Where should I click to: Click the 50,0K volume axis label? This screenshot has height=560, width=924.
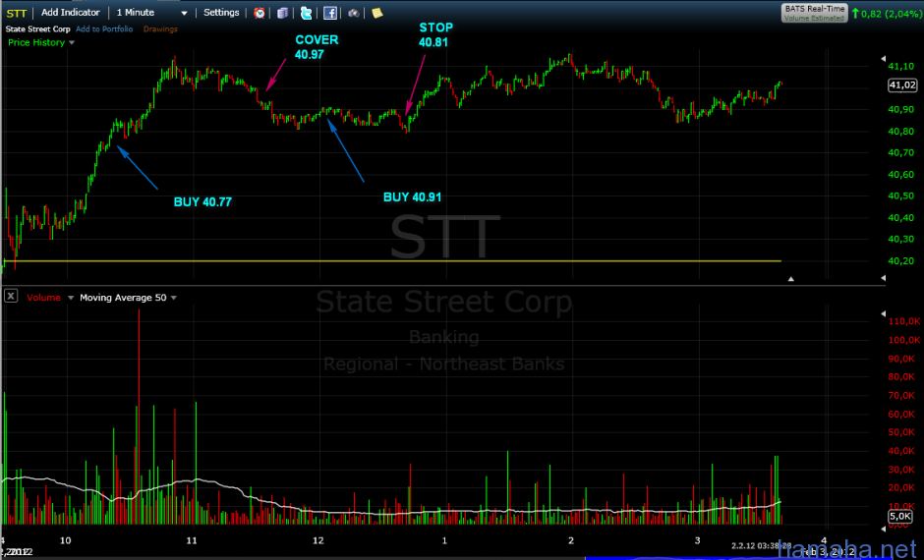pyautogui.click(x=902, y=432)
